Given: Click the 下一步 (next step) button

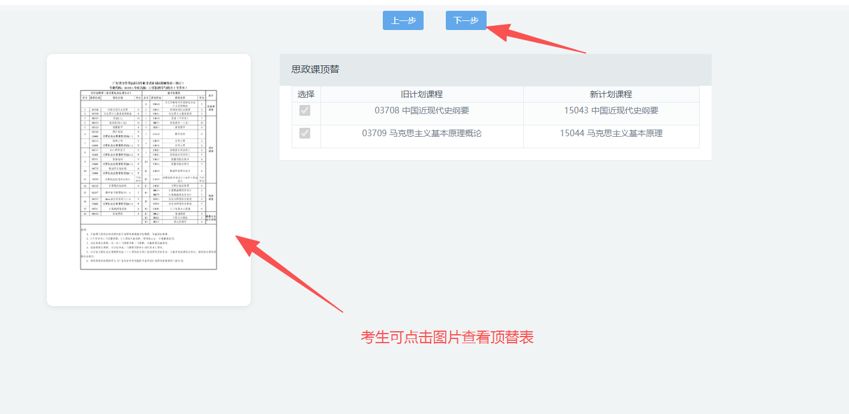Looking at the screenshot, I should coord(465,20).
